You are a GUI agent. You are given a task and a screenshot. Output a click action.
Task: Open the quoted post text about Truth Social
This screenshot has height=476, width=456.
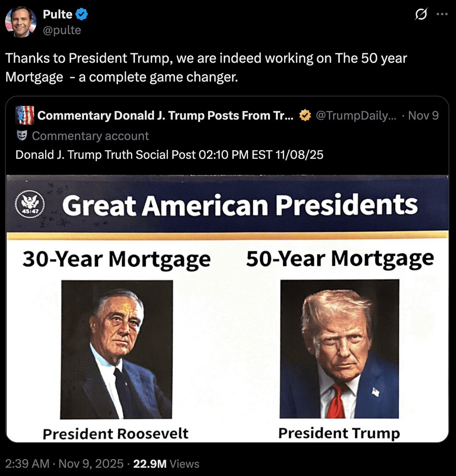pos(169,155)
